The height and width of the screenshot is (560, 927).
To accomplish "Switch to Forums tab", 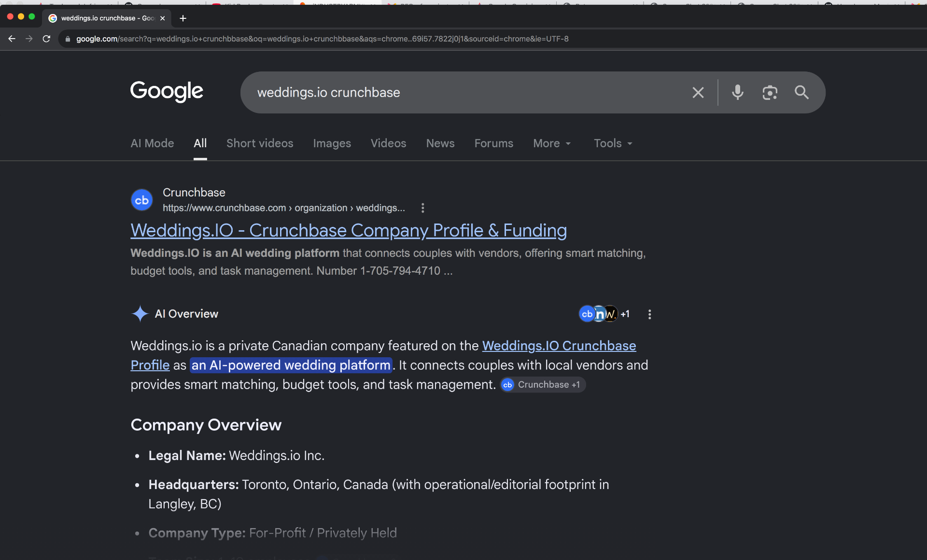I will 494,143.
